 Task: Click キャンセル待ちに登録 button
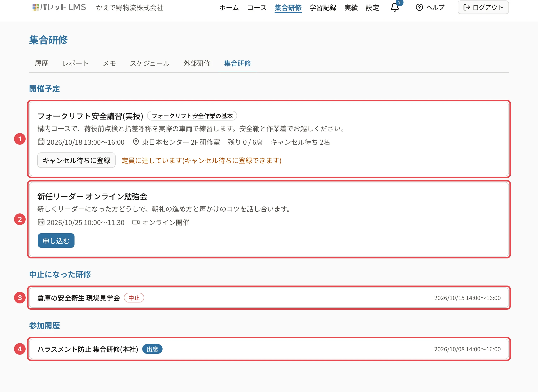pyautogui.click(x=76, y=160)
